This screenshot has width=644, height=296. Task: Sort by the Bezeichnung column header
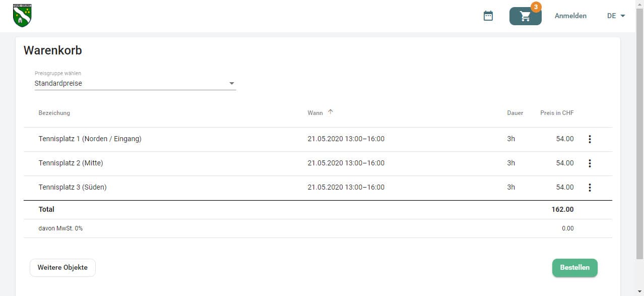(x=54, y=113)
